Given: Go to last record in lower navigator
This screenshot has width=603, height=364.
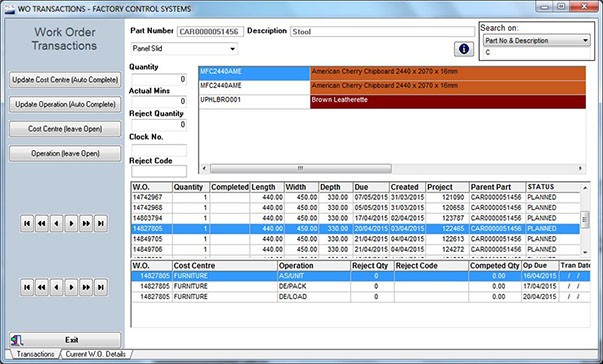Looking at the screenshot, I should point(101,287).
